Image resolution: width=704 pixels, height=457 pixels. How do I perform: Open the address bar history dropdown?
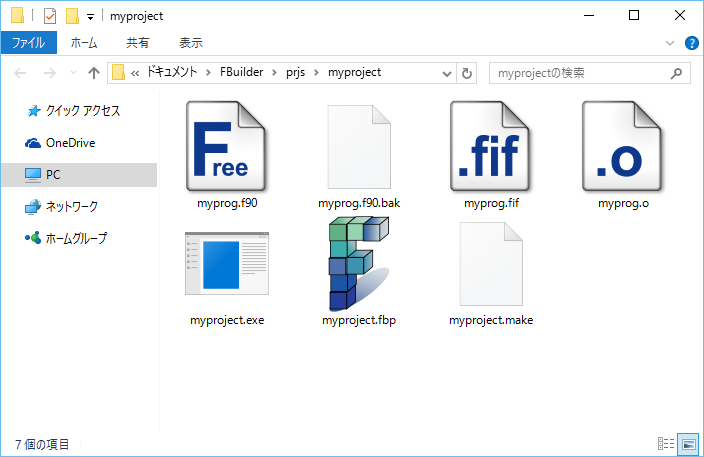[x=445, y=73]
